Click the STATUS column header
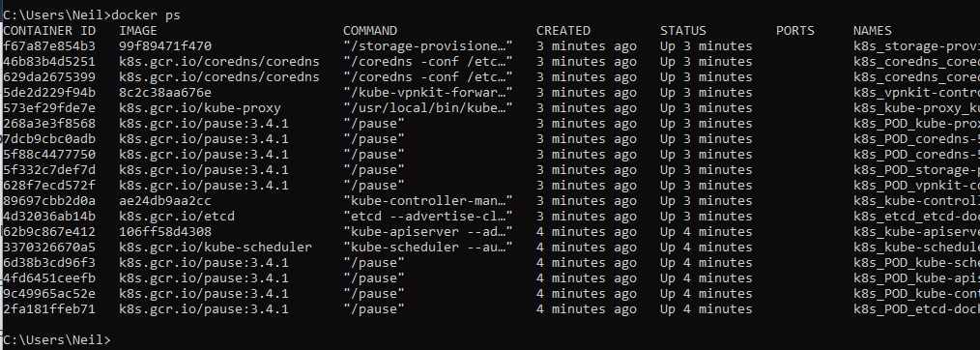Image resolution: width=980 pixels, height=350 pixels. (x=683, y=31)
